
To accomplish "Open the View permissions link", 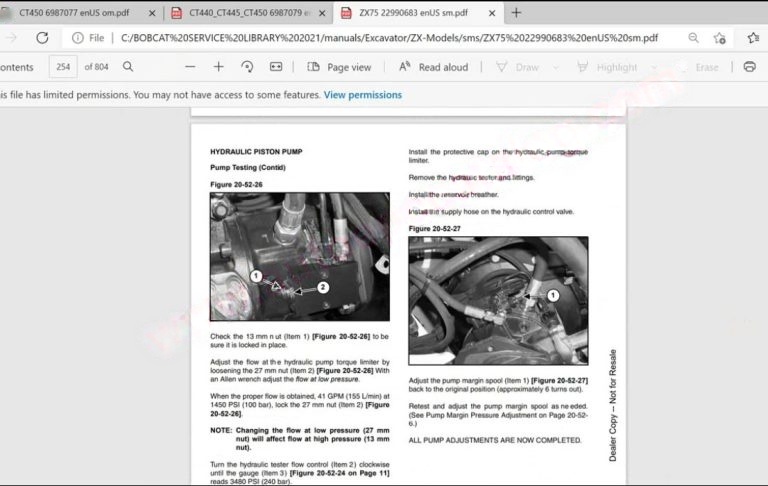I will point(362,95).
